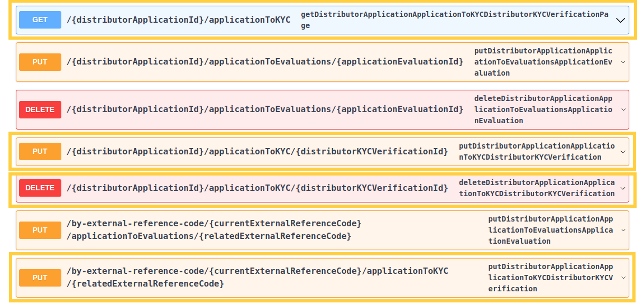Click operation ID putDistributorApplicationApplicationToEvaluationsApplicationEvaluation in the /{distributorApplicationId} row
The height and width of the screenshot is (304, 644).
(544, 62)
